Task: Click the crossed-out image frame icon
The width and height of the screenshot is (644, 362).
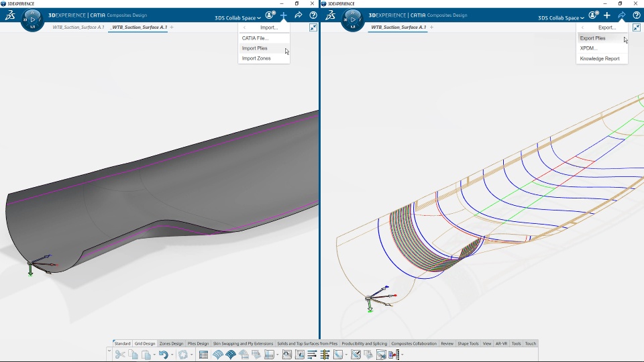Action: [381, 354]
